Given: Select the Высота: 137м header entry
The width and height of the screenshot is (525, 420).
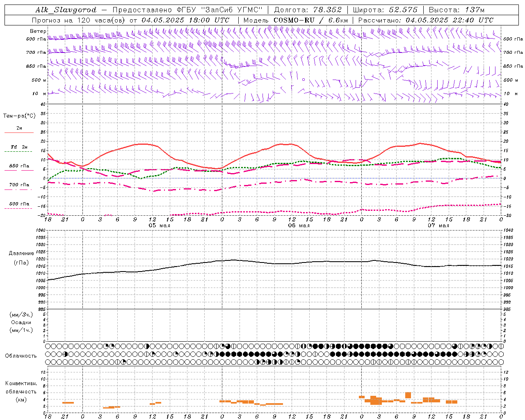Looking at the screenshot, I should pyautogui.click(x=457, y=10).
